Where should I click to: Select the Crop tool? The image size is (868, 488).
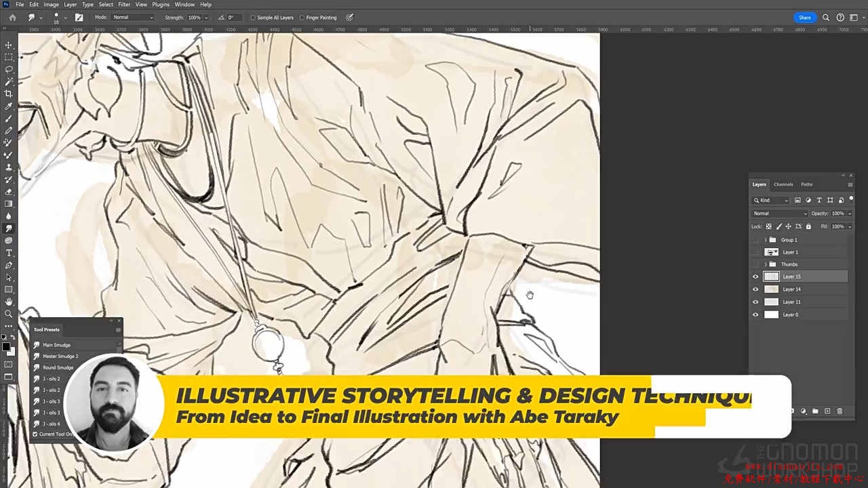click(x=9, y=94)
